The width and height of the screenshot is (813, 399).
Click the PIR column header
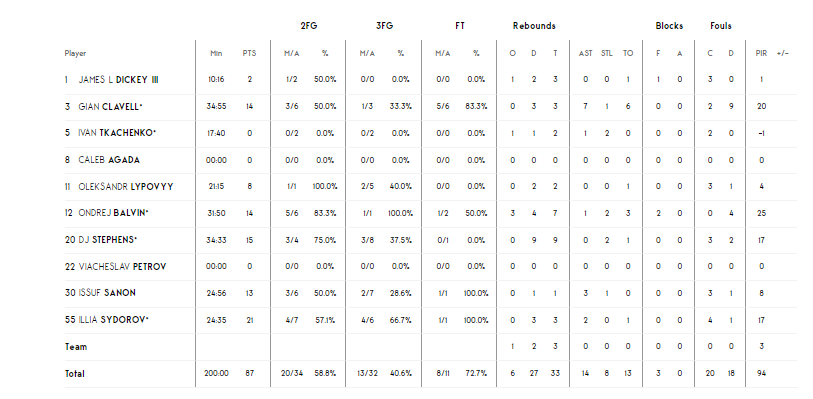point(761,53)
